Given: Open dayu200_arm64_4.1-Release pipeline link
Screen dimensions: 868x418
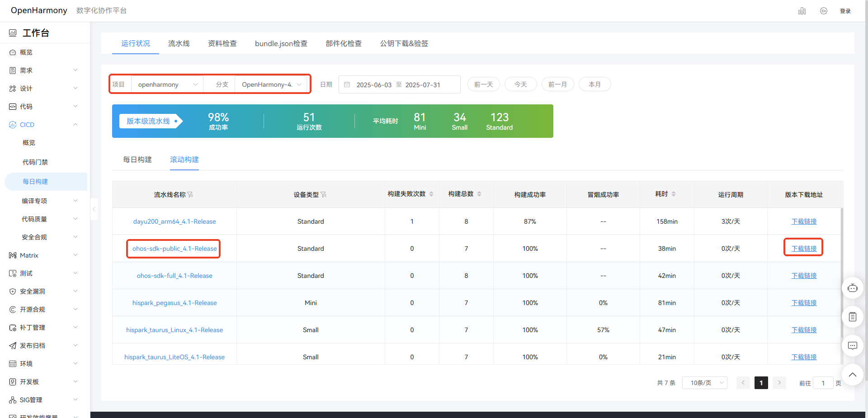Looking at the screenshot, I should [x=175, y=221].
